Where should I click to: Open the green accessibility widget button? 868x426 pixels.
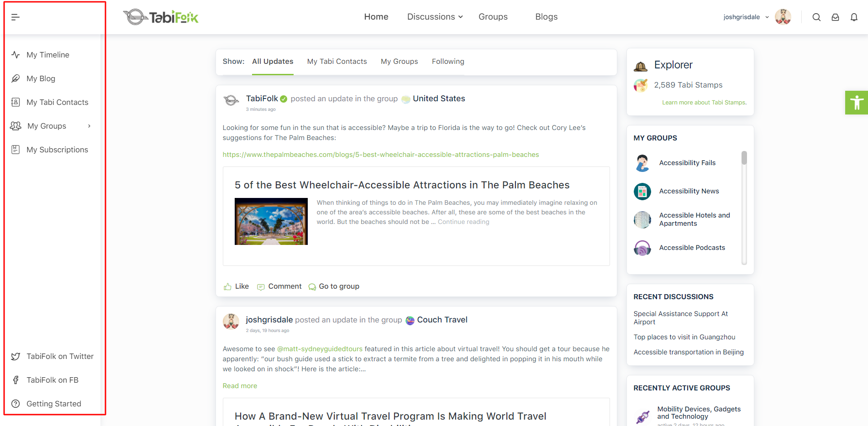coord(857,103)
